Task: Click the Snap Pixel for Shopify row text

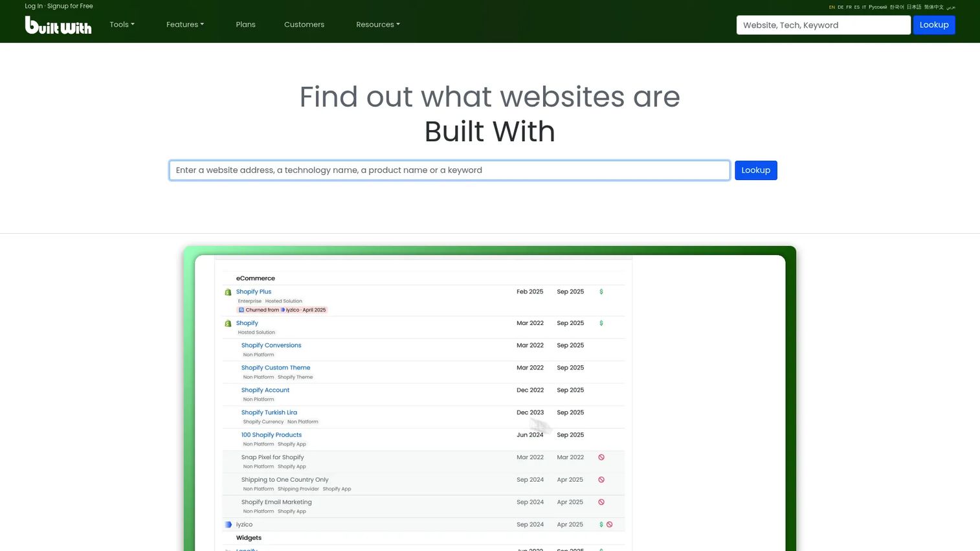Action: [273, 457]
